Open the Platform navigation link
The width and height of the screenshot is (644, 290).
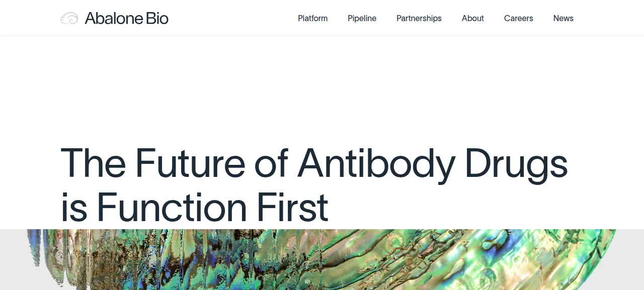coord(312,18)
